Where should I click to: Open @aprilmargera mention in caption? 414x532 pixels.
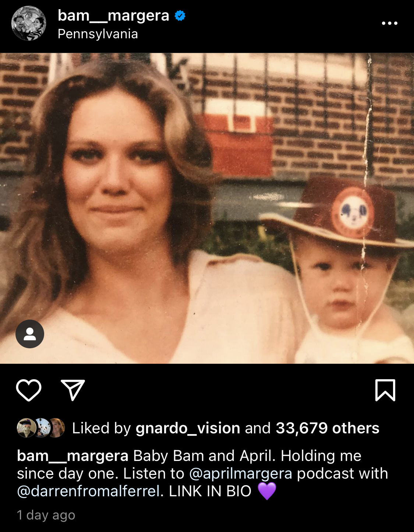tap(241, 473)
